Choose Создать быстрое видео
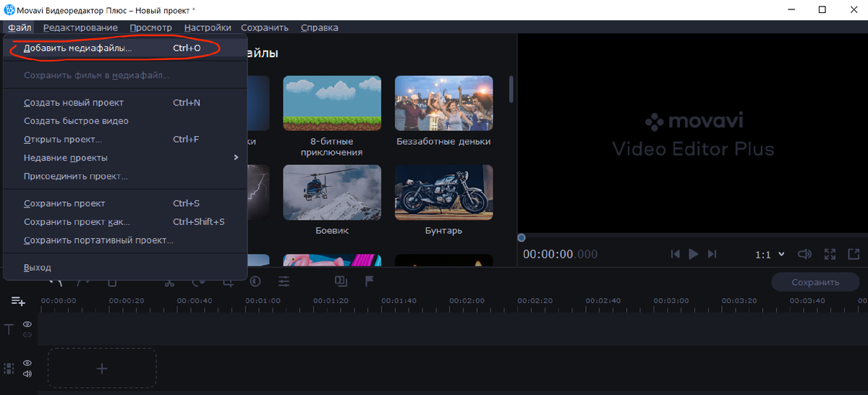The height and width of the screenshot is (395, 868). click(125, 121)
